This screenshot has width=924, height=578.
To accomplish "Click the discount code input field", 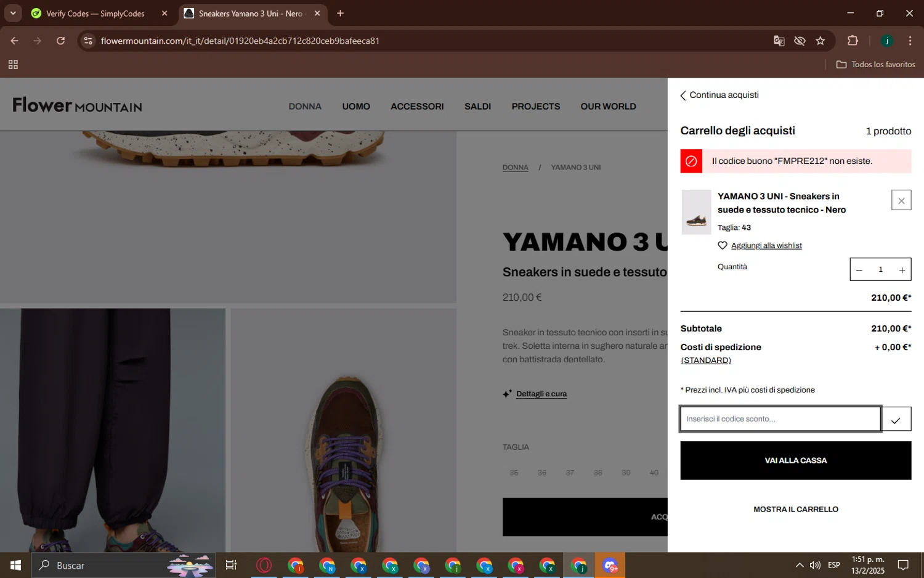I will [780, 419].
